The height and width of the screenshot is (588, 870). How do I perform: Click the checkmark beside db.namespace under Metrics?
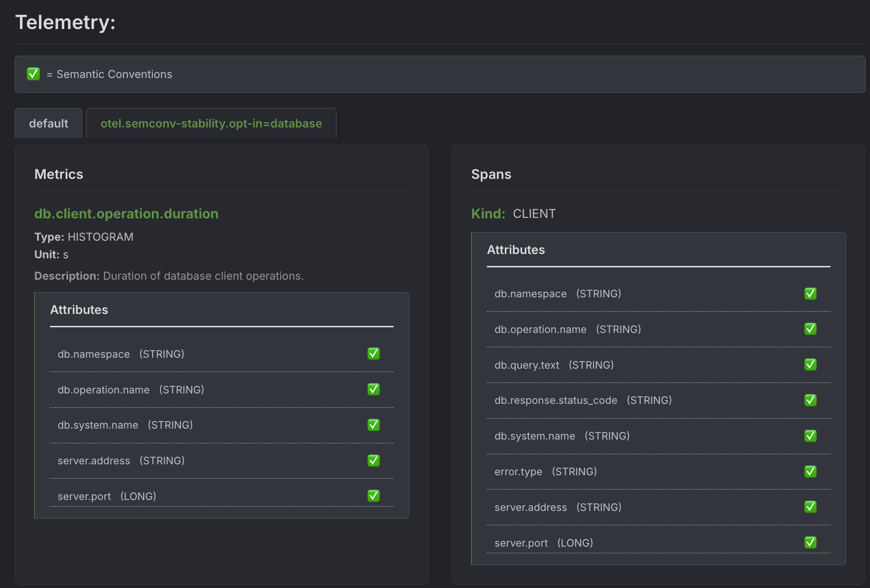pos(374,353)
